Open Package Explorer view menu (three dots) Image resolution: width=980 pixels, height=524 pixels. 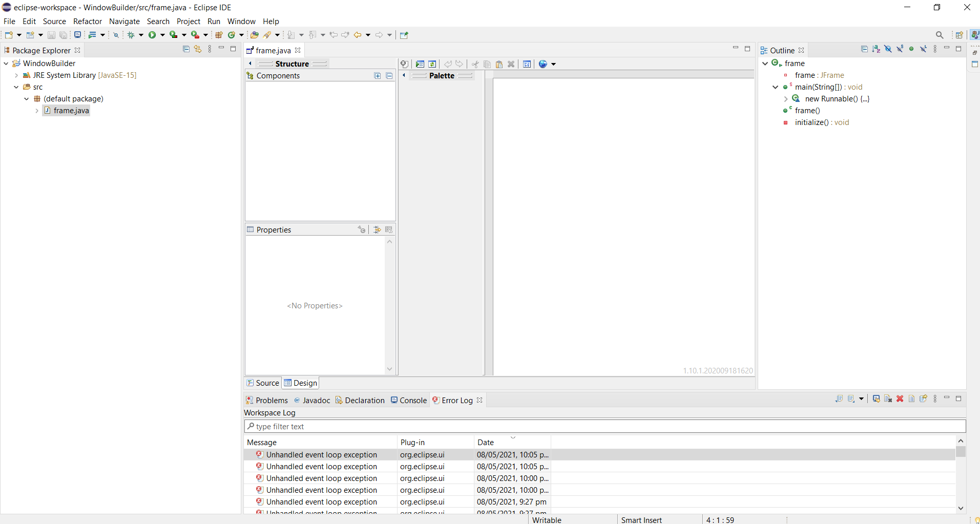click(210, 49)
